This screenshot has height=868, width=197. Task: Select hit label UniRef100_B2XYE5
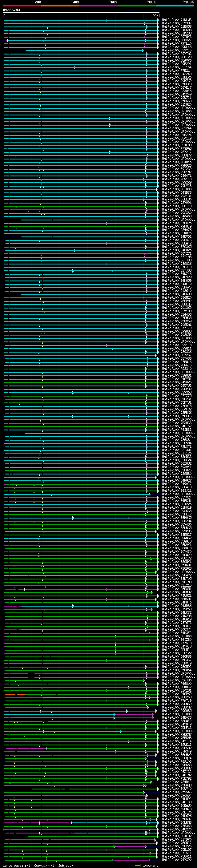(x=177, y=50)
